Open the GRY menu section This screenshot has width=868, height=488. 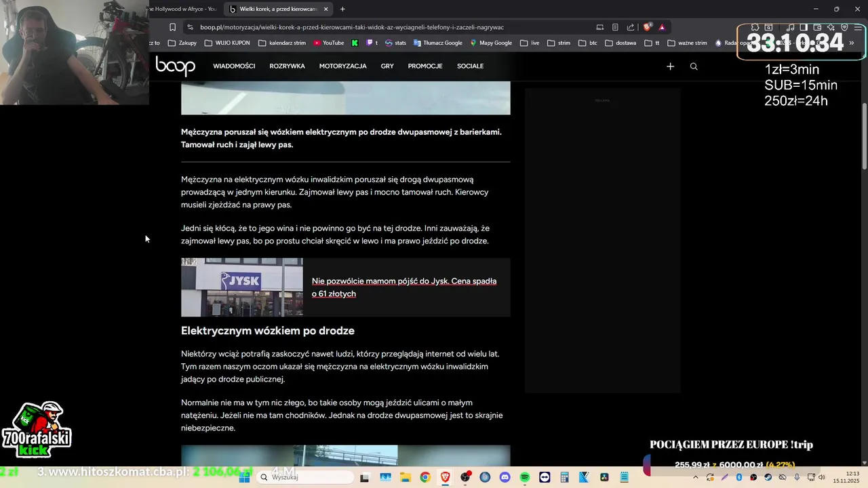click(x=387, y=66)
